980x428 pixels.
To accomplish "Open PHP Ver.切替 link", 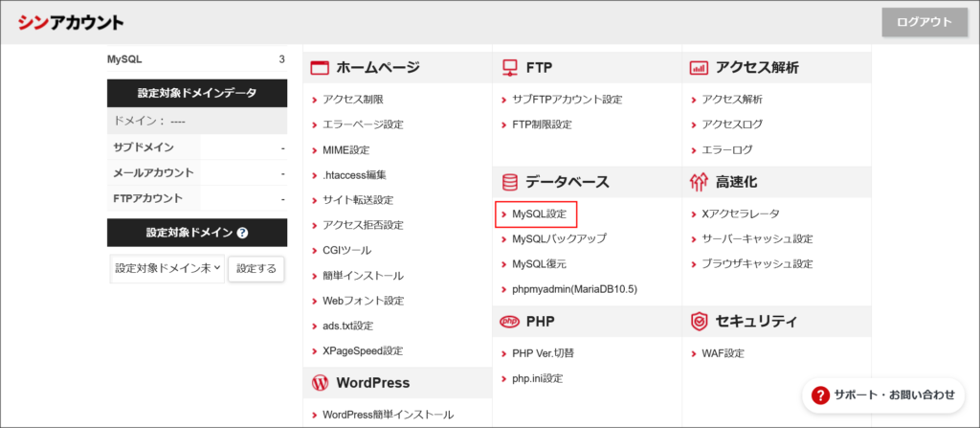I will tap(544, 353).
